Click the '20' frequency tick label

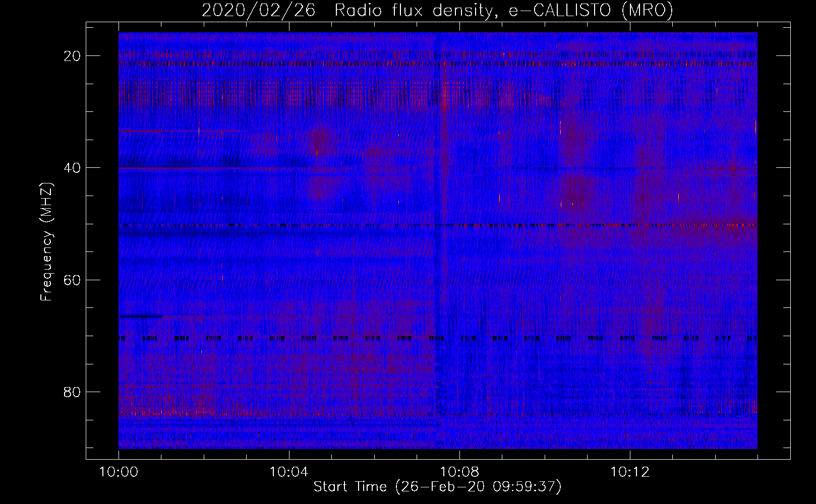pyautogui.click(x=72, y=56)
